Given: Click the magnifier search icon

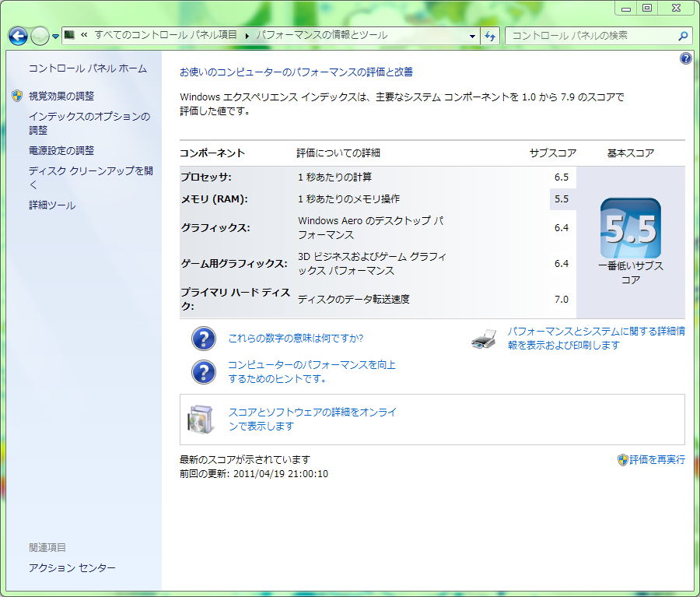Looking at the screenshot, I should [x=683, y=36].
